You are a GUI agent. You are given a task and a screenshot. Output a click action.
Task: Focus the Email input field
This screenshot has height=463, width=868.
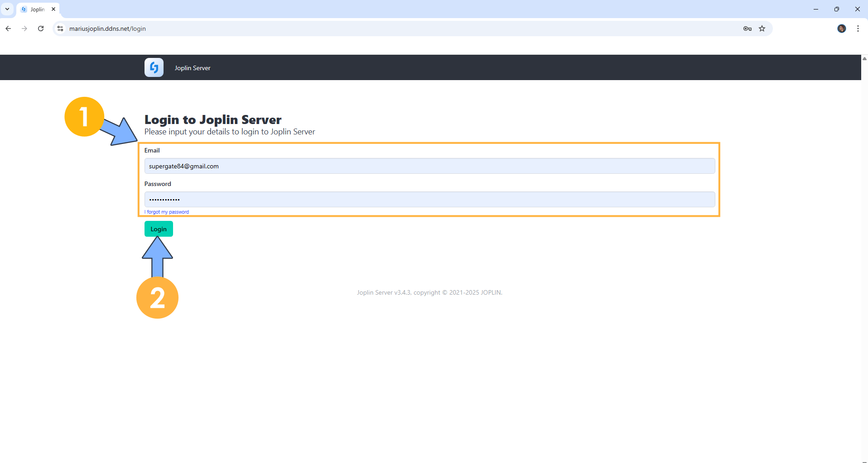(x=429, y=166)
